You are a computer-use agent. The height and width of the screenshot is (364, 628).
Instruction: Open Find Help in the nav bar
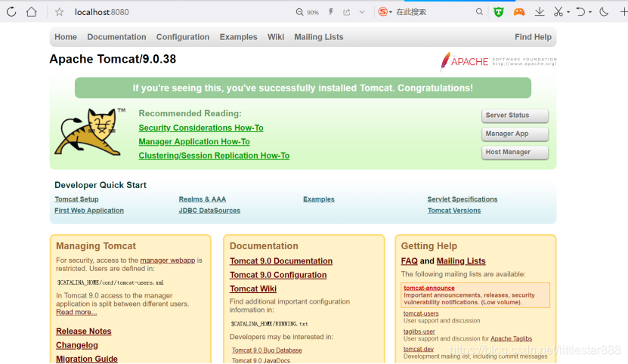[x=533, y=37]
